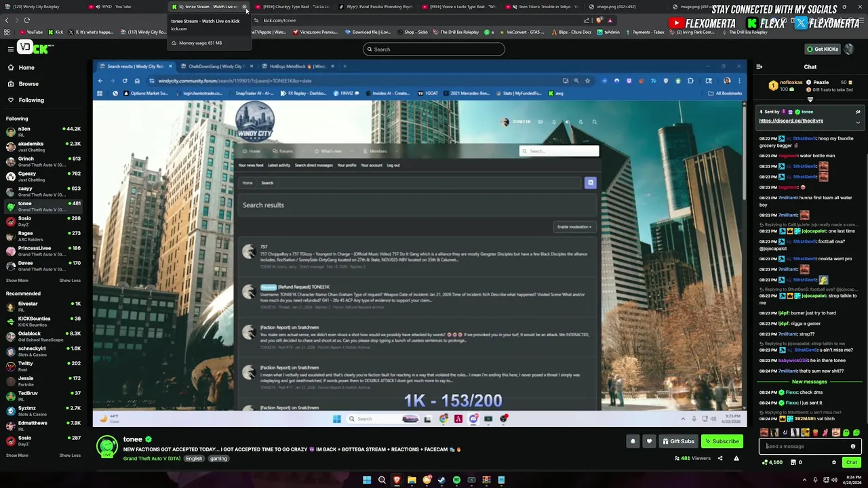Open n3on channel in Following list
The width and height of the screenshot is (868, 488).
(43, 131)
